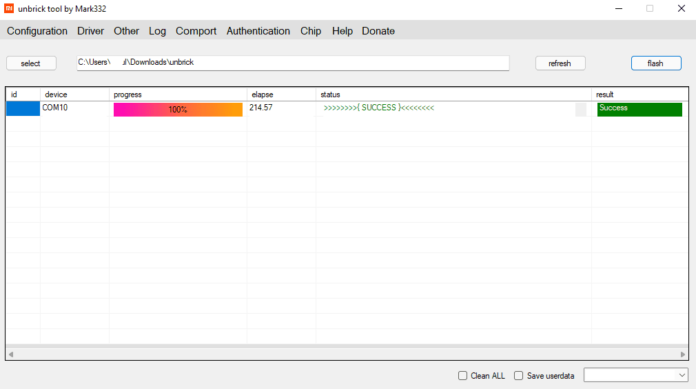This screenshot has width=696, height=389.
Task: Click the 214.57 elapse value
Action: 261,107
